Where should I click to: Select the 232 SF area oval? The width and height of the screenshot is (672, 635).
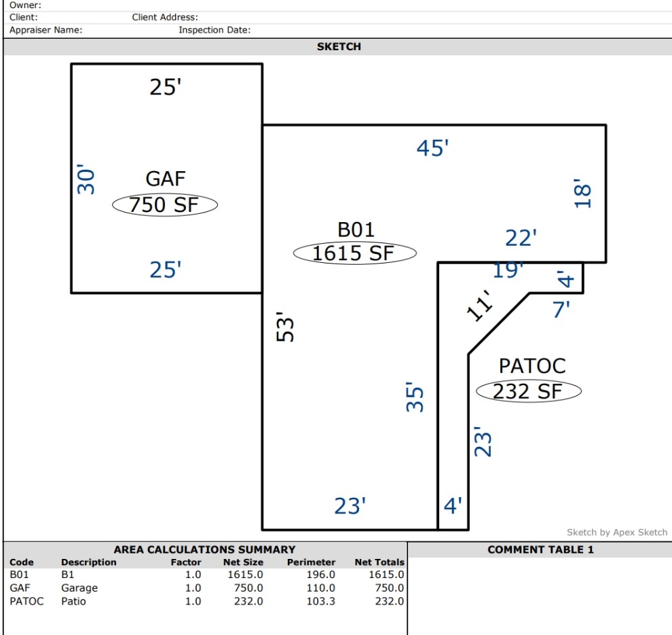click(x=529, y=391)
